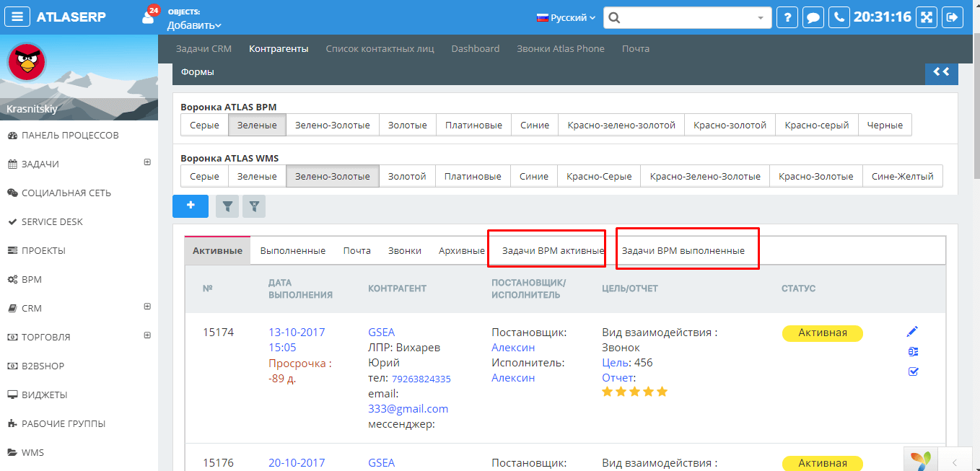Open Почта in top menu
This screenshot has height=471, width=980.
(x=636, y=48)
